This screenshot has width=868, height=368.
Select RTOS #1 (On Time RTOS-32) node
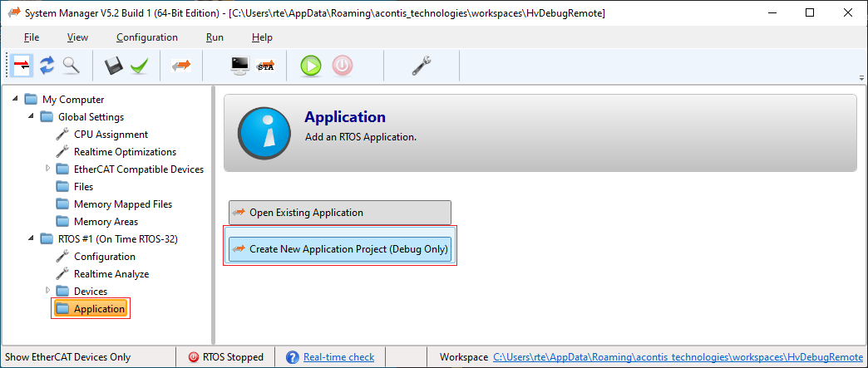118,239
